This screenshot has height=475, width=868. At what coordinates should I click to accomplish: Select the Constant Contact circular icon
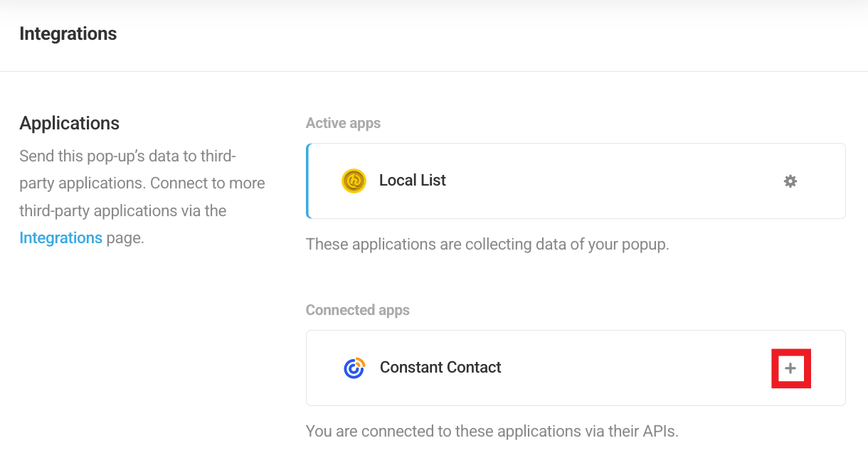click(354, 368)
